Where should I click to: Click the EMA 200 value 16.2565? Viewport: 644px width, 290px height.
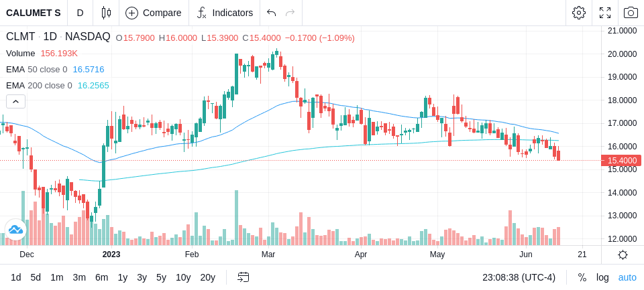tap(93, 85)
